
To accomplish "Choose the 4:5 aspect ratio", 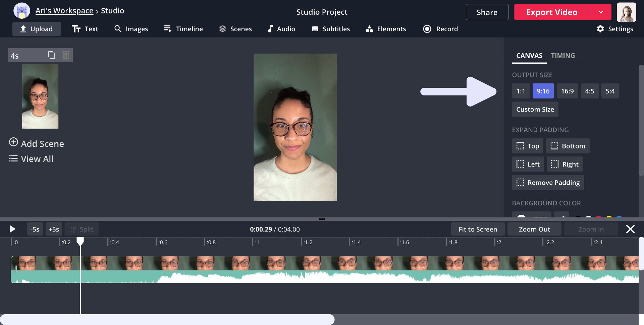I will [x=589, y=91].
